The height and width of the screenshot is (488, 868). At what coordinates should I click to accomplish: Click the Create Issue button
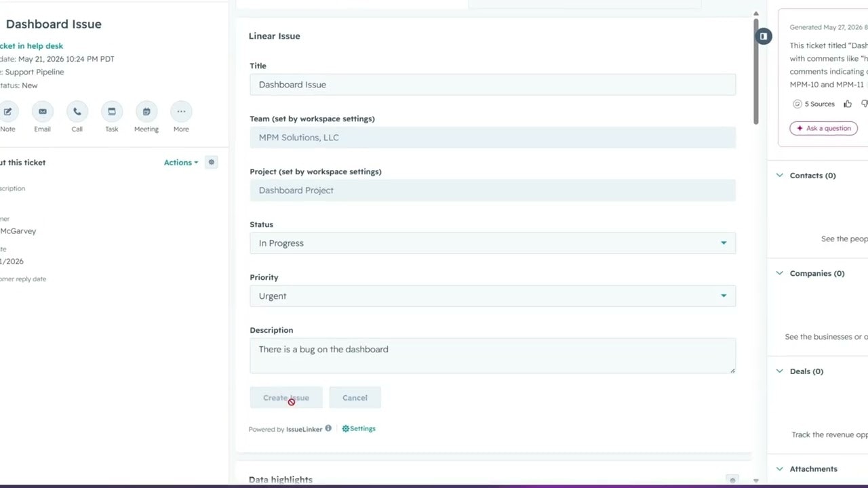coord(286,398)
